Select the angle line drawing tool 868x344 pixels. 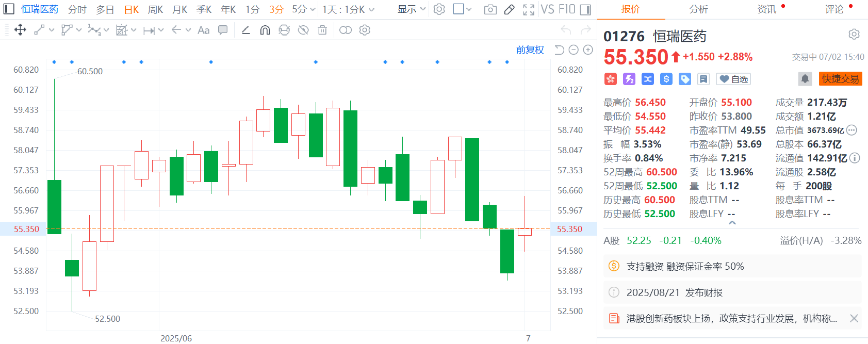click(246, 30)
